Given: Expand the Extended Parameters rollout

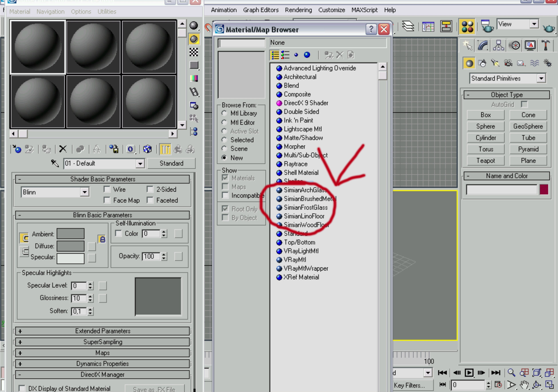Looking at the screenshot, I should (x=102, y=331).
